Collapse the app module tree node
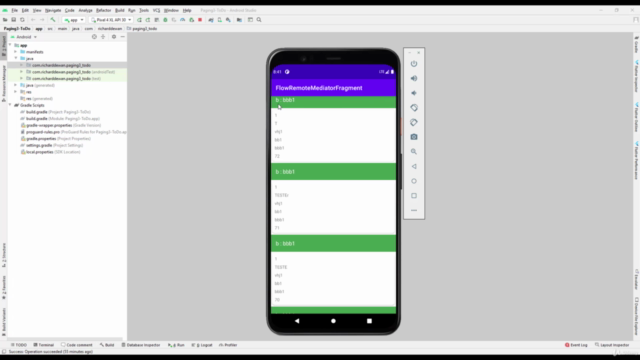 pos(10,45)
